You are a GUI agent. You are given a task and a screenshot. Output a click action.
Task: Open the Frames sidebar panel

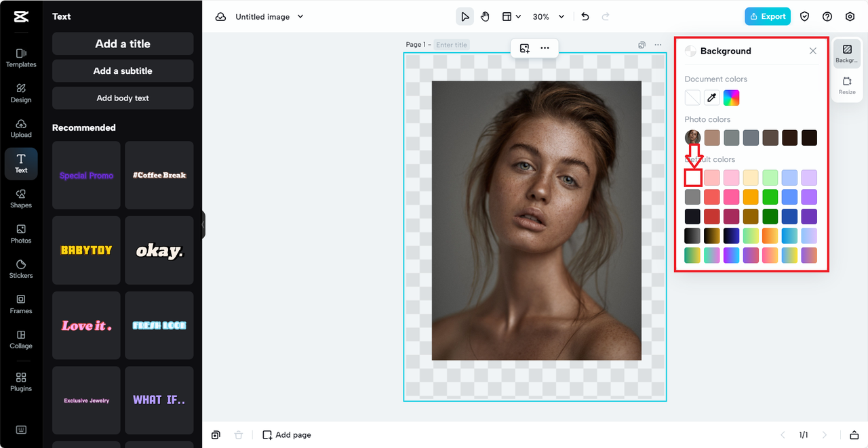(21, 304)
